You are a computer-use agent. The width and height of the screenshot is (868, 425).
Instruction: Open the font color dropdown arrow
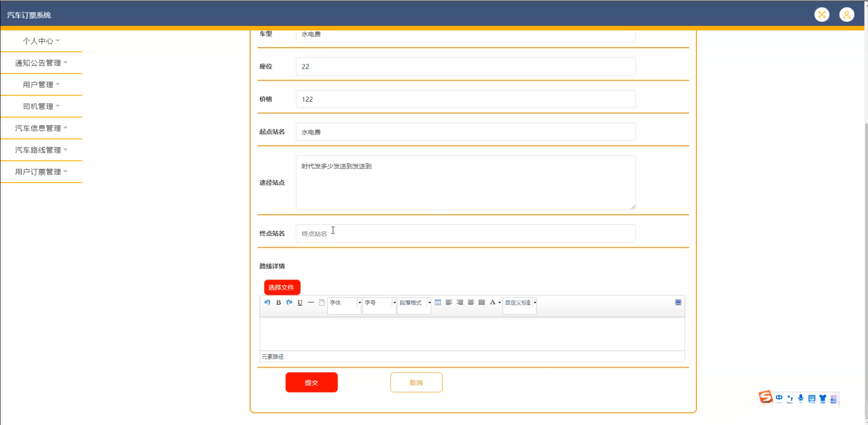[x=500, y=303]
